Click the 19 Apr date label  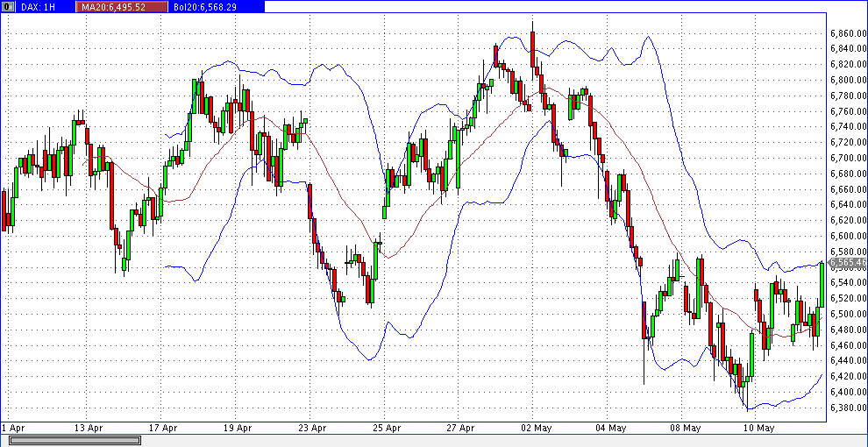[237, 428]
